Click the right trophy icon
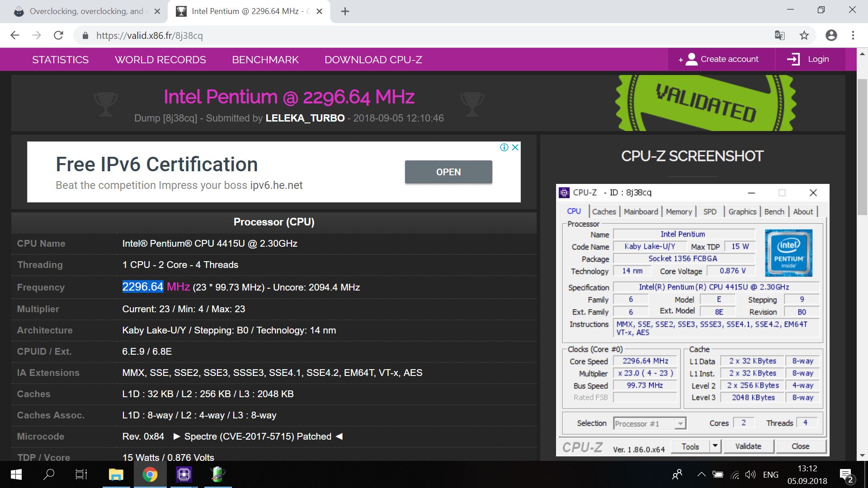The width and height of the screenshot is (868, 488). tap(472, 104)
